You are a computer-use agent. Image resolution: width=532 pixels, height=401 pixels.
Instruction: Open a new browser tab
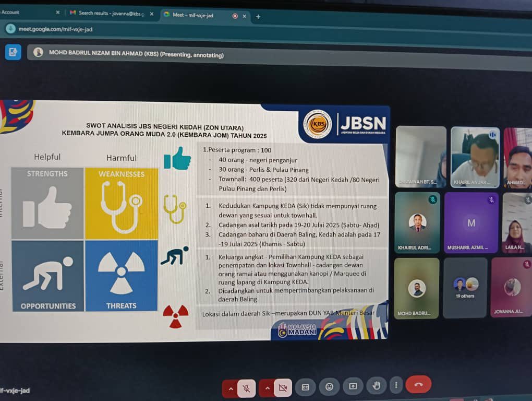point(258,16)
